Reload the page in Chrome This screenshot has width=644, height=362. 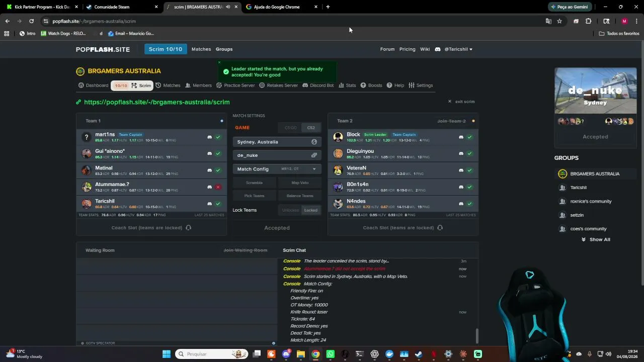point(31,21)
